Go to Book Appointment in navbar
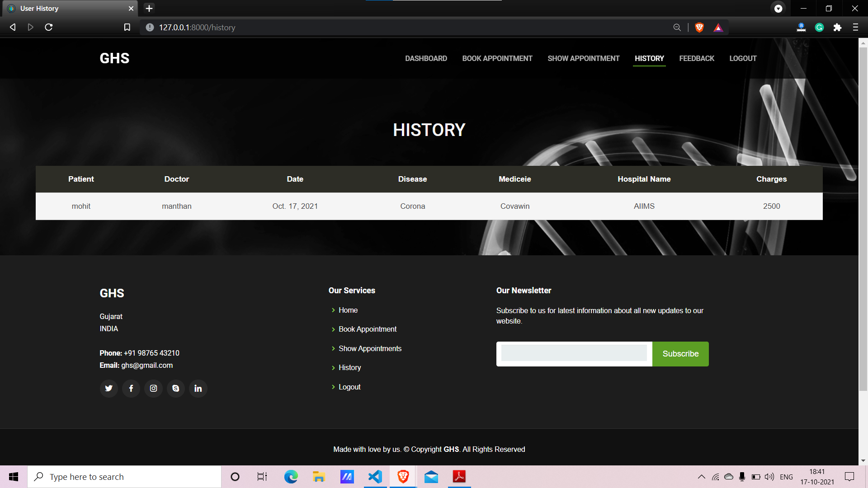The height and width of the screenshot is (488, 868). click(x=497, y=58)
